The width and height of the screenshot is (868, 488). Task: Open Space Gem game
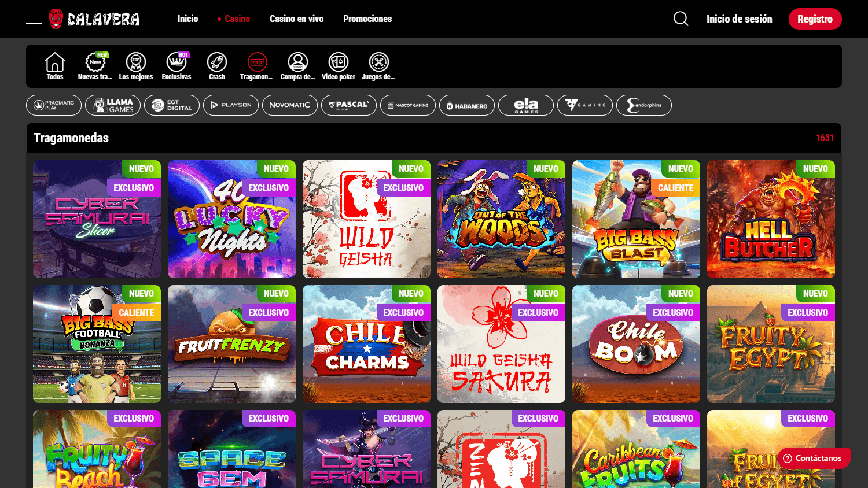[231, 449]
